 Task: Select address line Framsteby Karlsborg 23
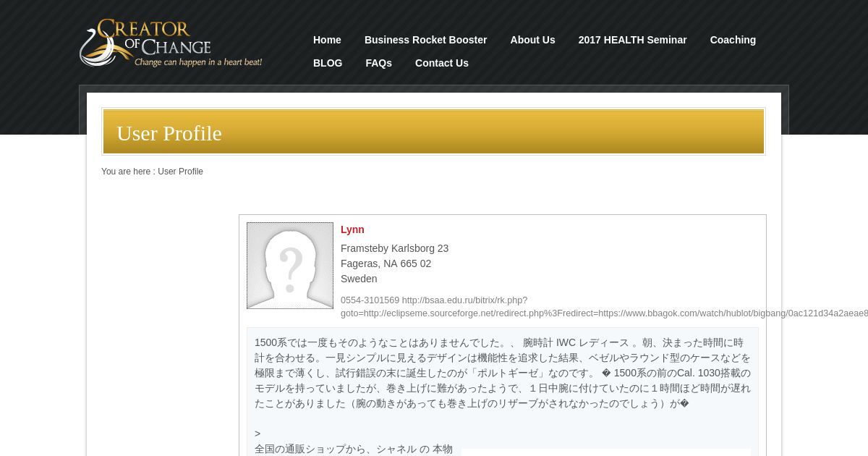pos(394,248)
